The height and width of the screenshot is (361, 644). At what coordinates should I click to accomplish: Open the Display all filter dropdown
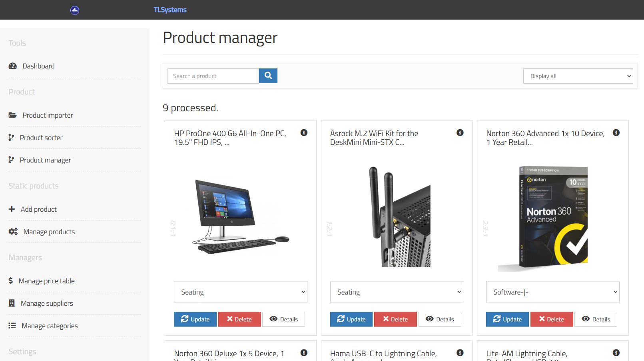click(578, 76)
